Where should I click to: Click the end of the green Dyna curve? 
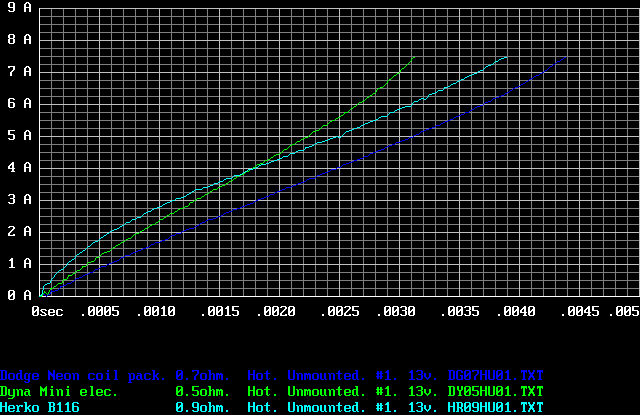414,58
